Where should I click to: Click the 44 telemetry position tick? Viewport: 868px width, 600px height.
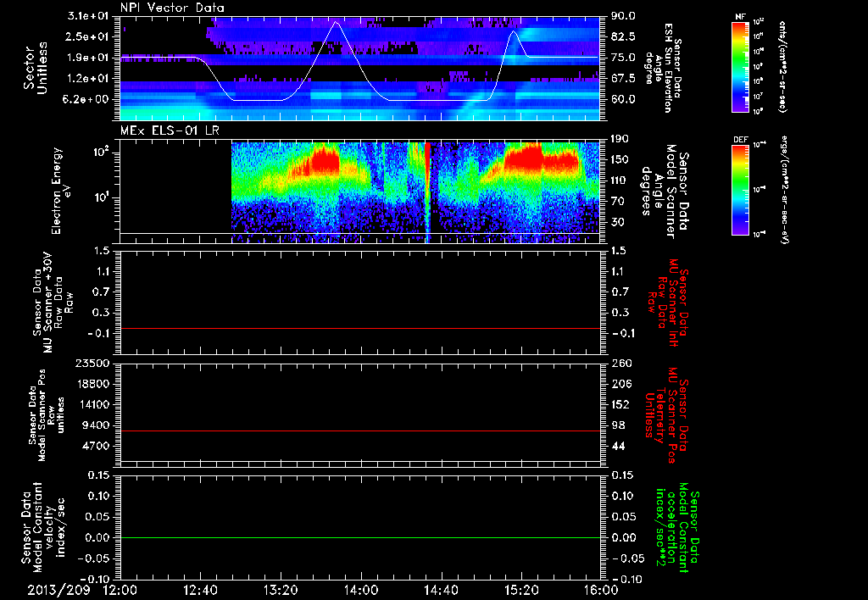coord(618,446)
